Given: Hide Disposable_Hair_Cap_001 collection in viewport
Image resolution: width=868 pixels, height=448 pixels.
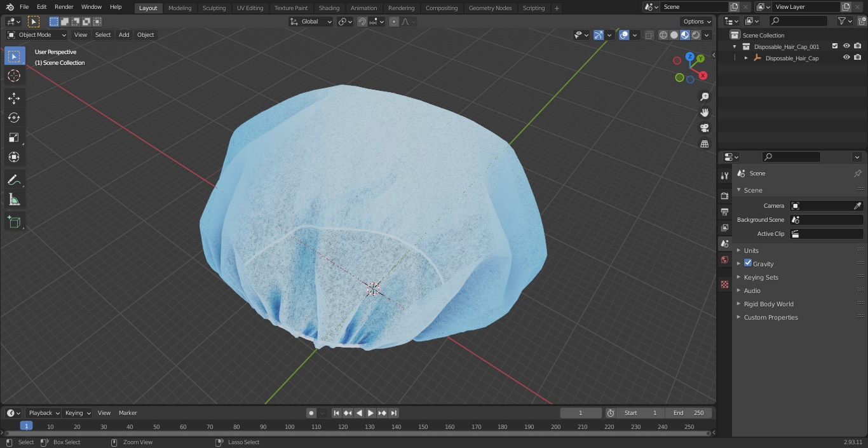Looking at the screenshot, I should click(846, 46).
